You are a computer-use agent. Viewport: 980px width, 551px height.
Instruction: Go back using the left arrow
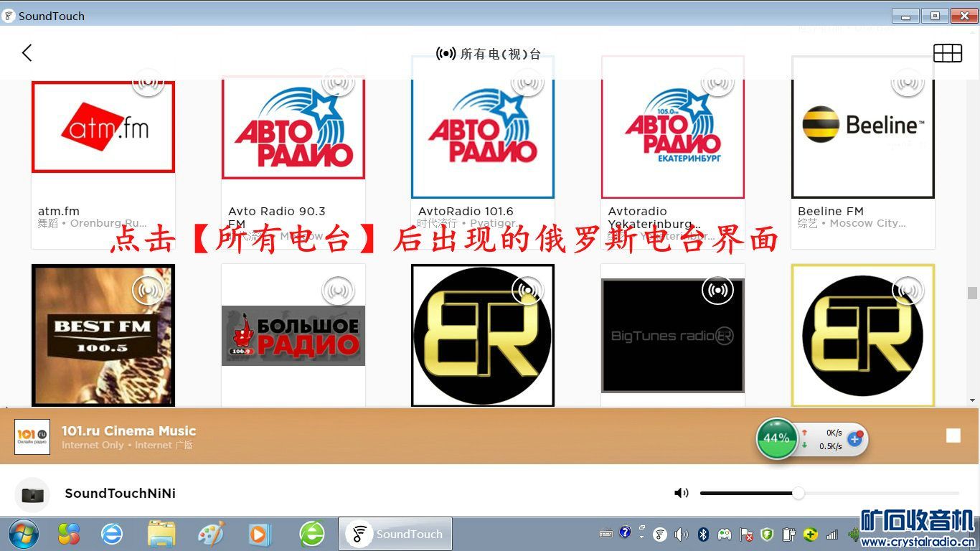click(27, 52)
